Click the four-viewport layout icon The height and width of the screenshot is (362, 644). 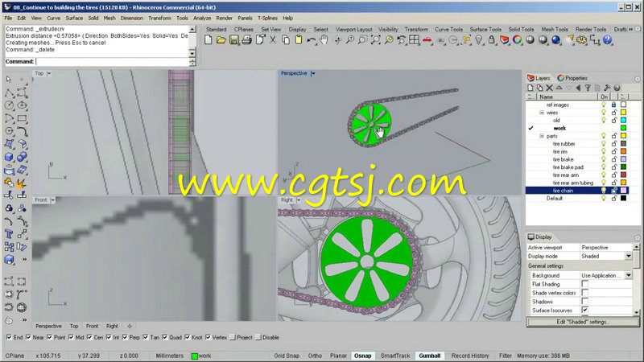click(x=414, y=39)
